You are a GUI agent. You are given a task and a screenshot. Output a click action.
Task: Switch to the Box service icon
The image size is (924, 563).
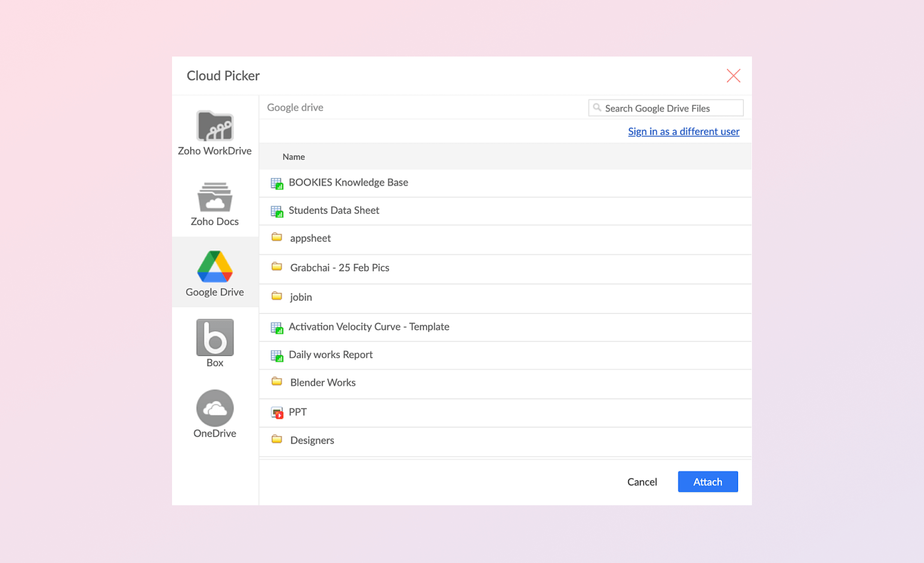click(215, 337)
